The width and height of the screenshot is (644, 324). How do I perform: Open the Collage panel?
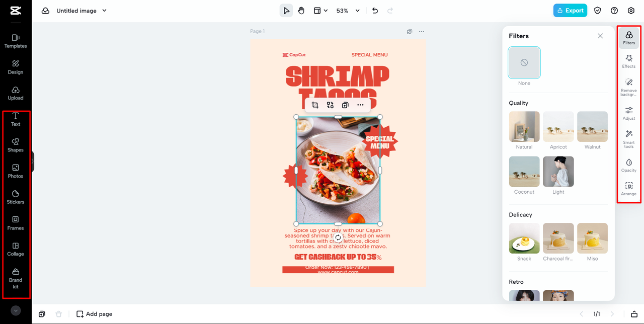click(x=16, y=250)
